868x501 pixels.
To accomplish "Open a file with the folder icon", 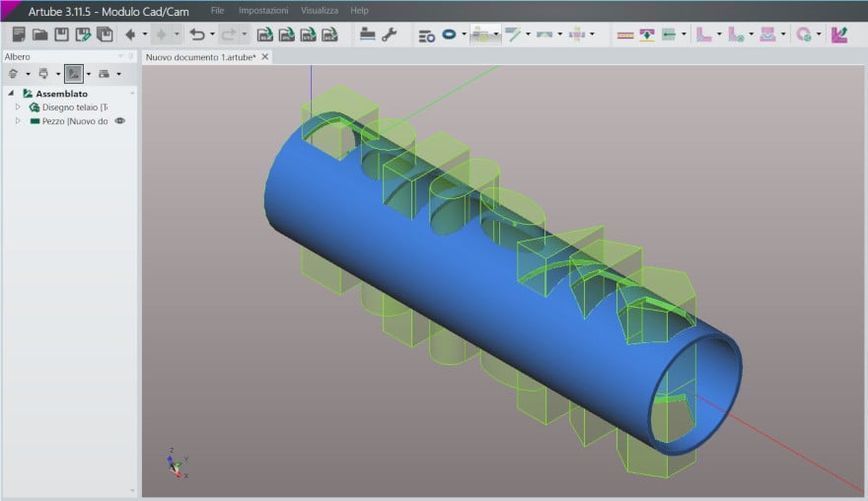I will (39, 35).
